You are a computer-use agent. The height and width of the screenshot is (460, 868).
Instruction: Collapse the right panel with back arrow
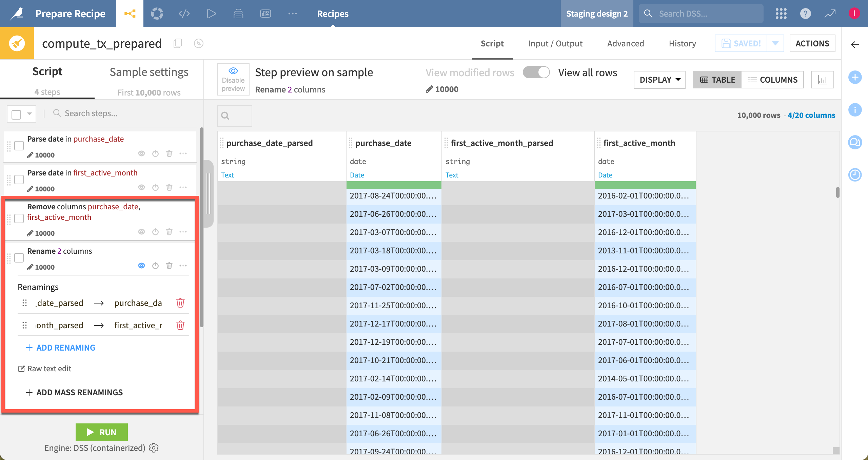(x=855, y=45)
